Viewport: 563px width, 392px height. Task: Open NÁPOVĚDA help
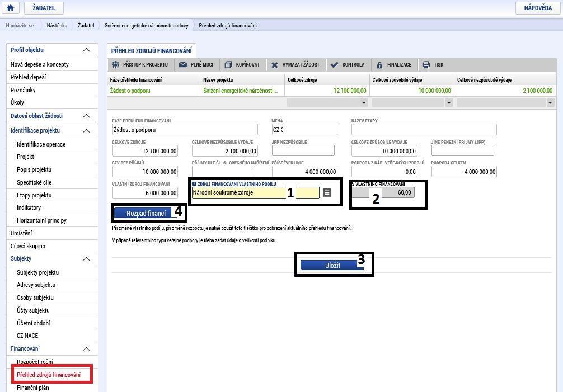[537, 8]
